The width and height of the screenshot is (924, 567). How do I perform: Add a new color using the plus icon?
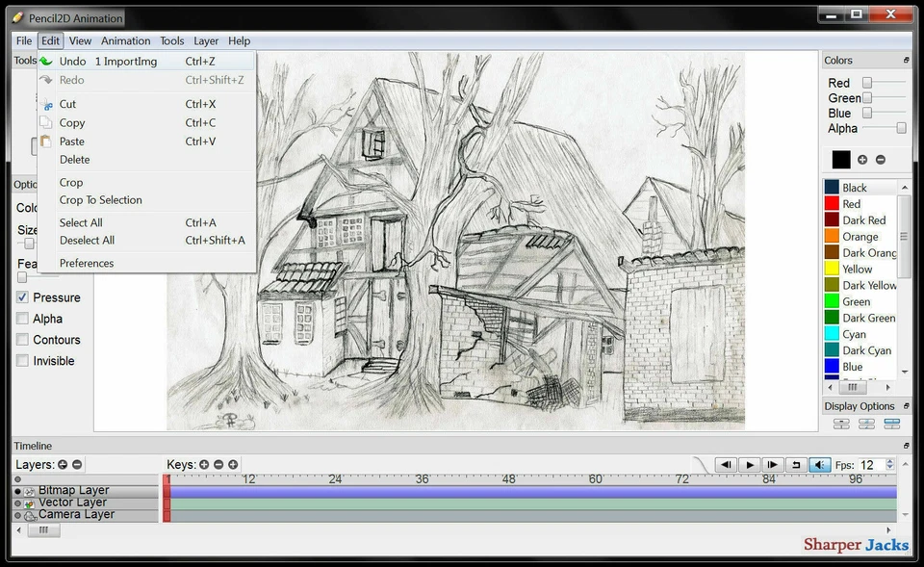coord(861,159)
